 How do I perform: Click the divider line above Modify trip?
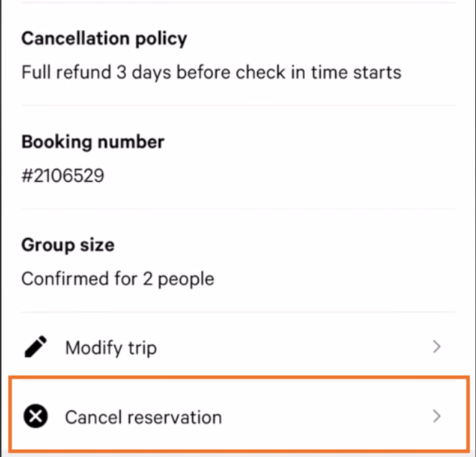238,312
